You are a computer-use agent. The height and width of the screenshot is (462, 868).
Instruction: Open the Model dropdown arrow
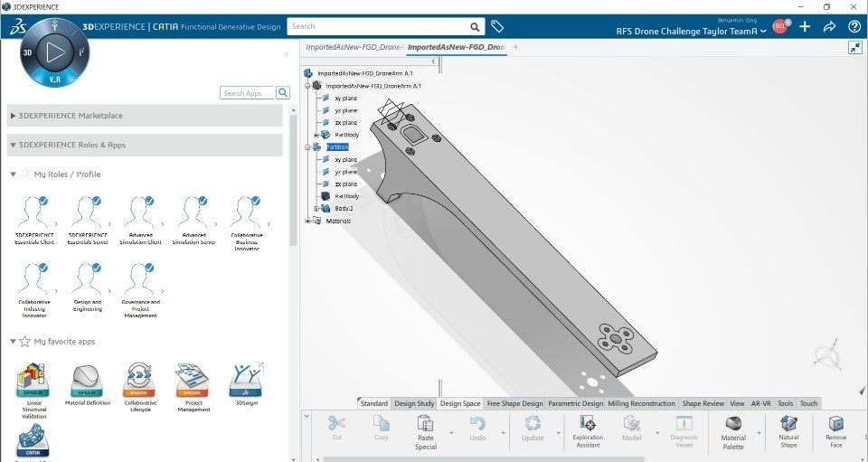[x=657, y=433]
